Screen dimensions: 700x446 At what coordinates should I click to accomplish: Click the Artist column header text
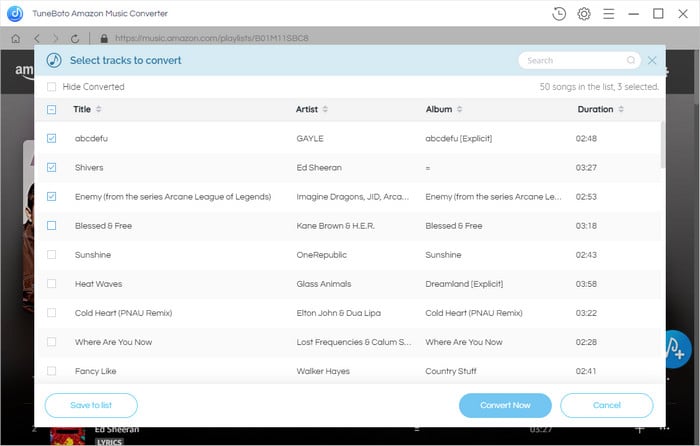[307, 109]
